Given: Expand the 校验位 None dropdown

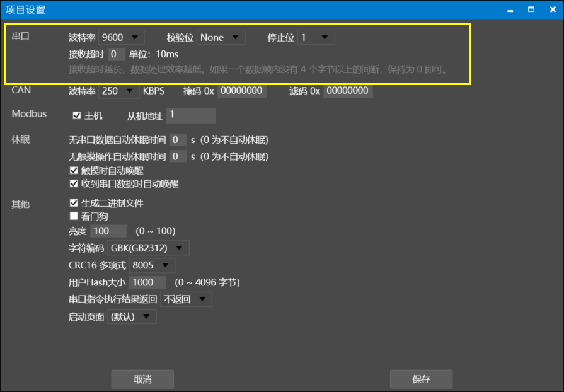Looking at the screenshot, I should click(221, 38).
